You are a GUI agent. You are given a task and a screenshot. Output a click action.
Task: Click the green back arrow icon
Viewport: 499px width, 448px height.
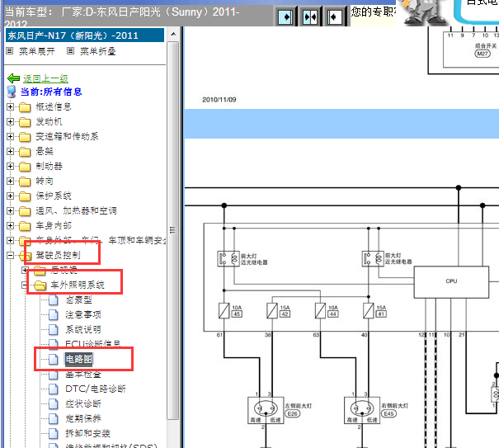pos(13,78)
